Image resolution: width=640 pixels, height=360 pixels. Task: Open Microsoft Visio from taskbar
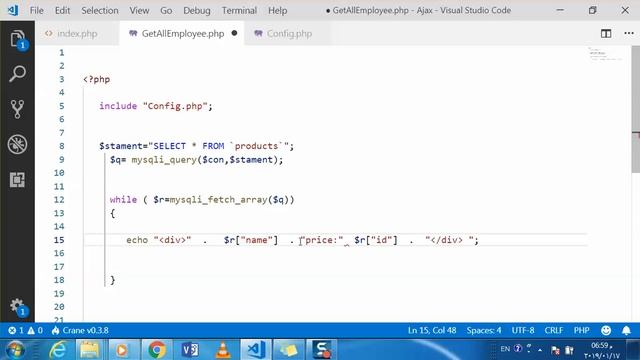click(190, 350)
